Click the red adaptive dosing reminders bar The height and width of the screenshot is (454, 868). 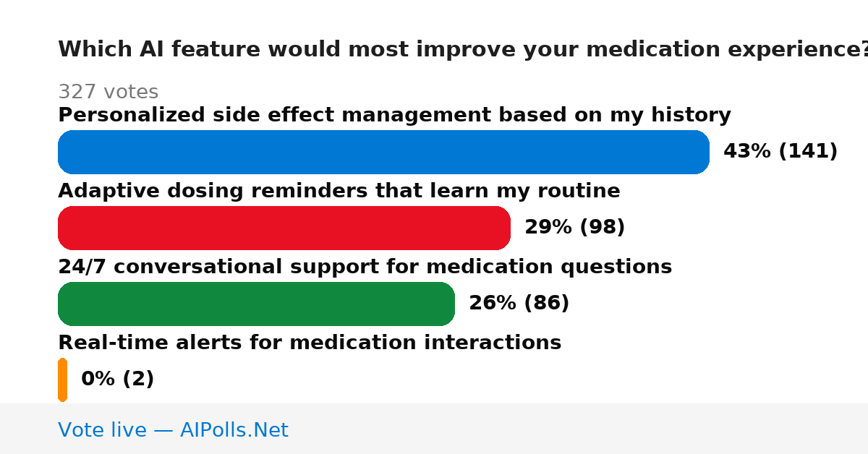(284, 228)
